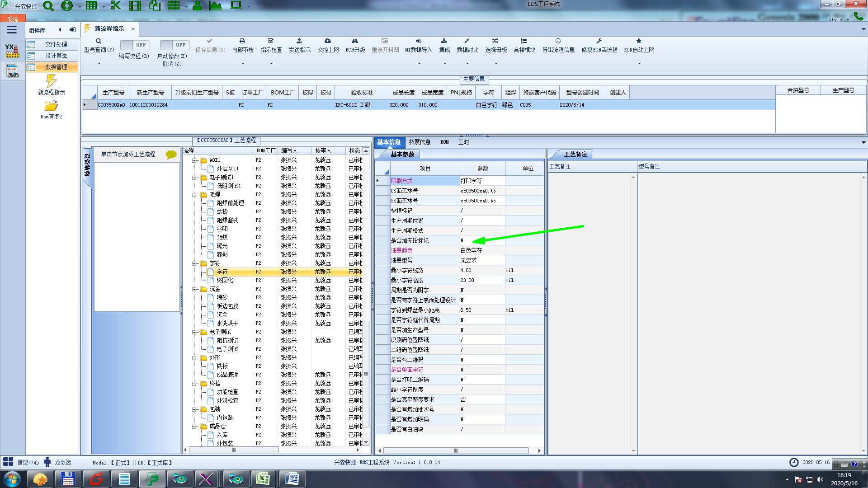Click the 内部审核 print icon
Image resolution: width=868 pixels, height=488 pixels.
[x=242, y=41]
